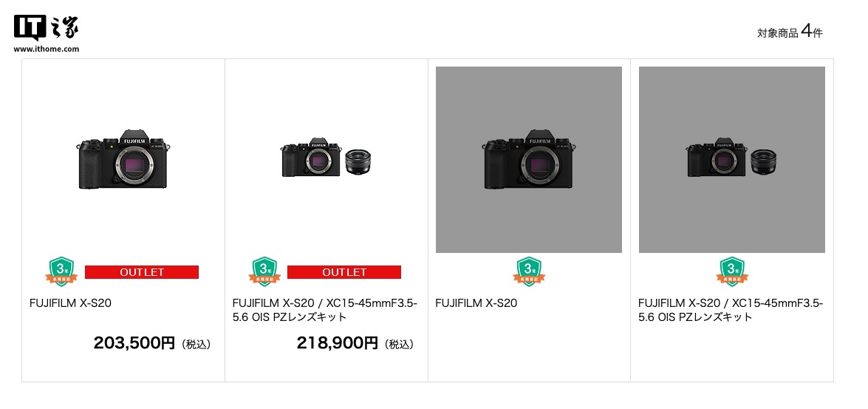Click the 3-year warranty badge on third product
The width and height of the screenshot is (868, 409).
529,271
